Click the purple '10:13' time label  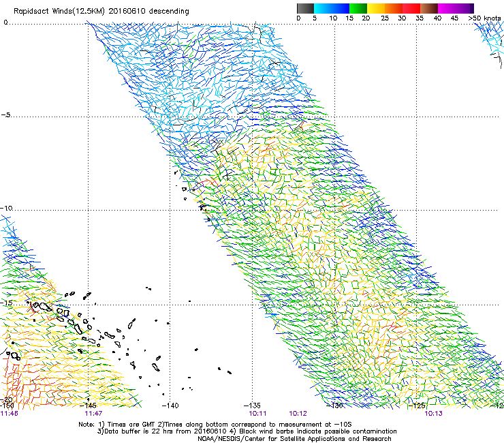(x=433, y=414)
